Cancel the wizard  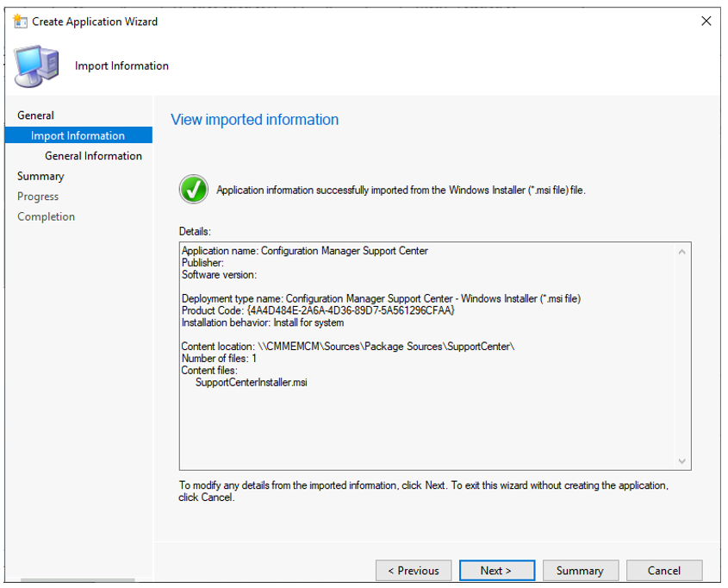tap(664, 571)
